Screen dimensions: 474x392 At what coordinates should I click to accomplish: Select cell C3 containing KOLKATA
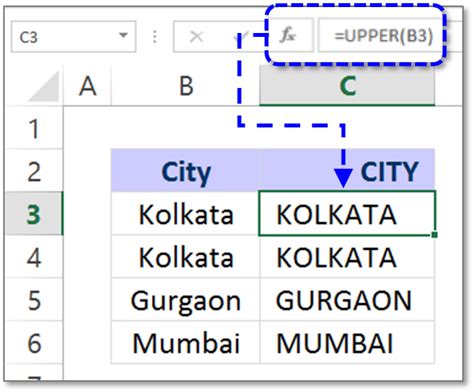347,214
